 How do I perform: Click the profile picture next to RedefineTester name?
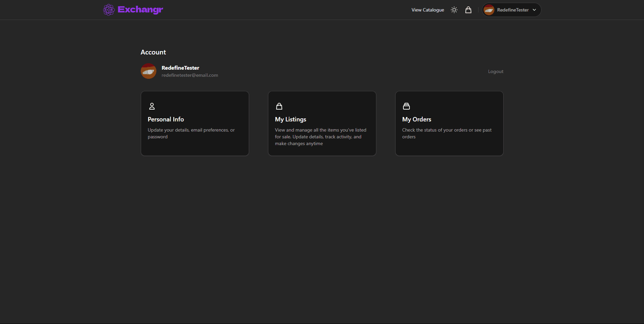click(x=148, y=71)
